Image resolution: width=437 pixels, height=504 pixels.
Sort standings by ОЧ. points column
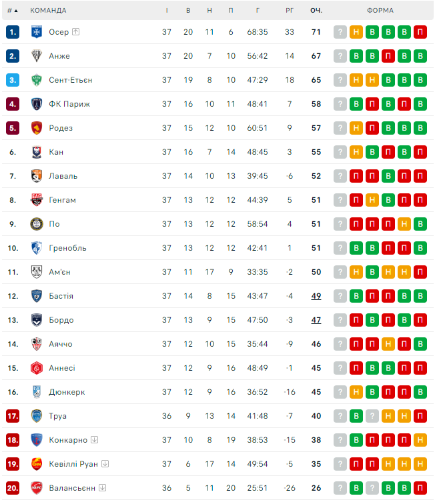click(x=316, y=11)
